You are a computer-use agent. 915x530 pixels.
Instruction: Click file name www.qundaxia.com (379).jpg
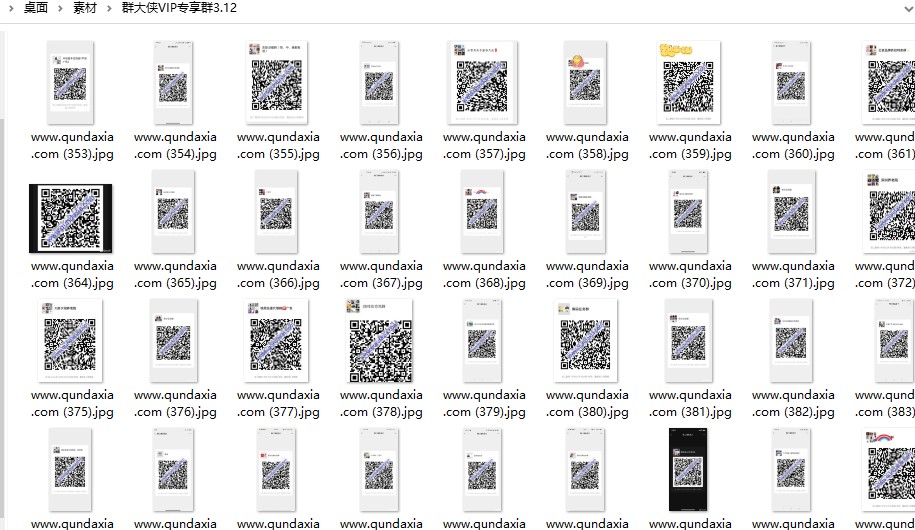pyautogui.click(x=484, y=403)
